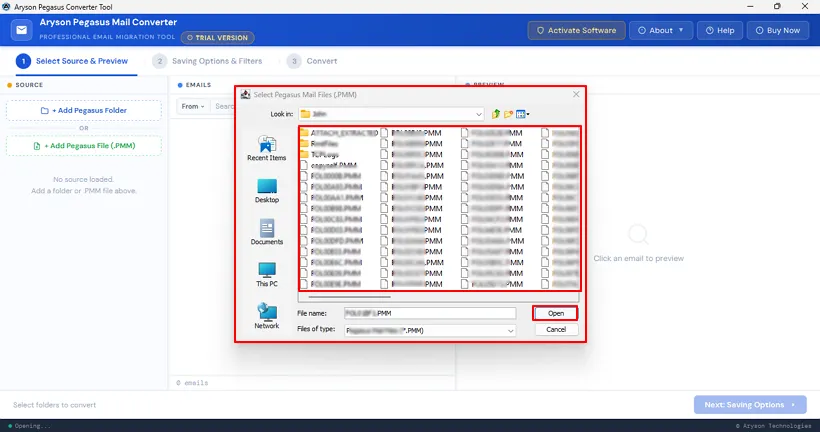The height and width of the screenshot is (432, 820).
Task: Minimize the Aryson Pegasus Converter window
Action: [750, 6]
